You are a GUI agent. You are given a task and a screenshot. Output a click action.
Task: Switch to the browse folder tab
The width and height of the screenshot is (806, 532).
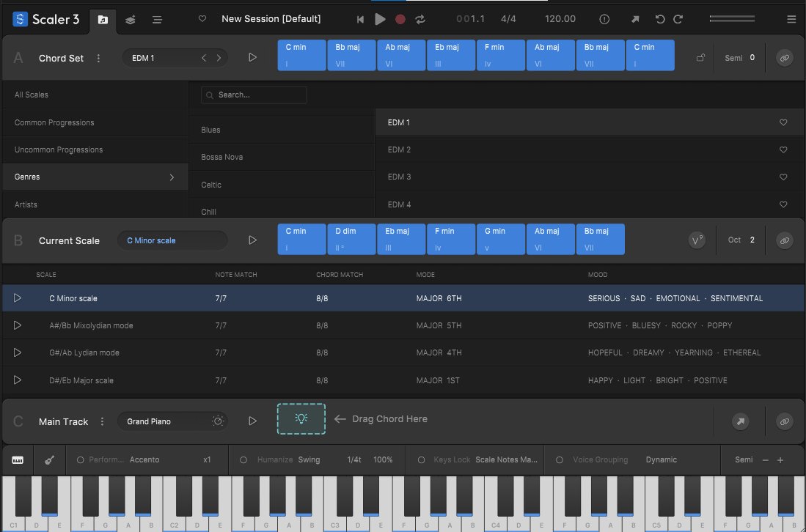point(103,20)
